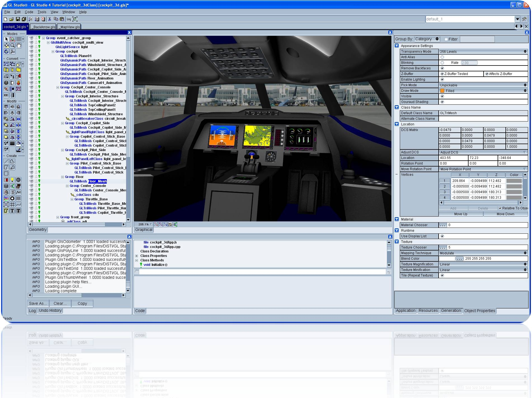Switch to the Undo History tab
The height and width of the screenshot is (398, 532).
pos(50,311)
